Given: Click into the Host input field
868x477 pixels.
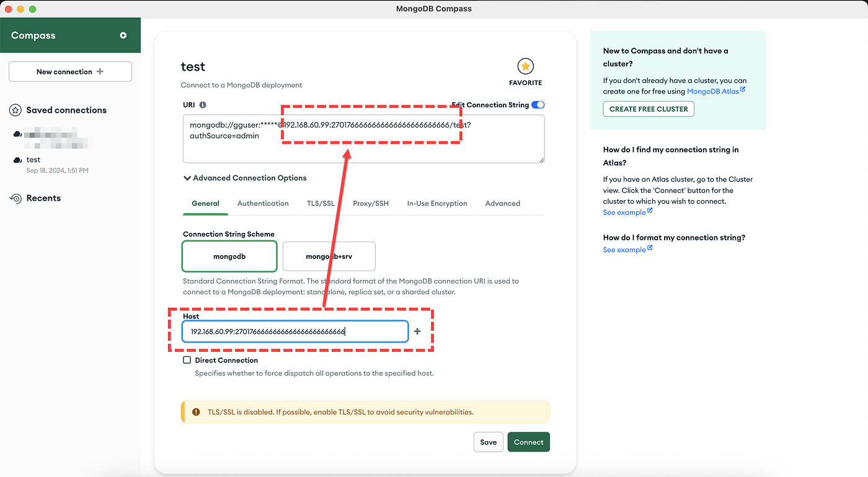Looking at the screenshot, I should [x=295, y=331].
